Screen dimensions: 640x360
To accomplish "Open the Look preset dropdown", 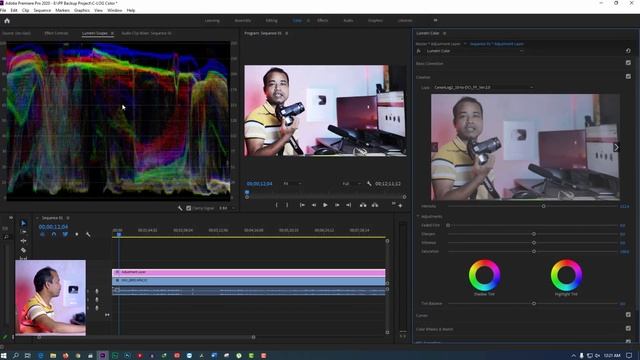I will coord(483,87).
